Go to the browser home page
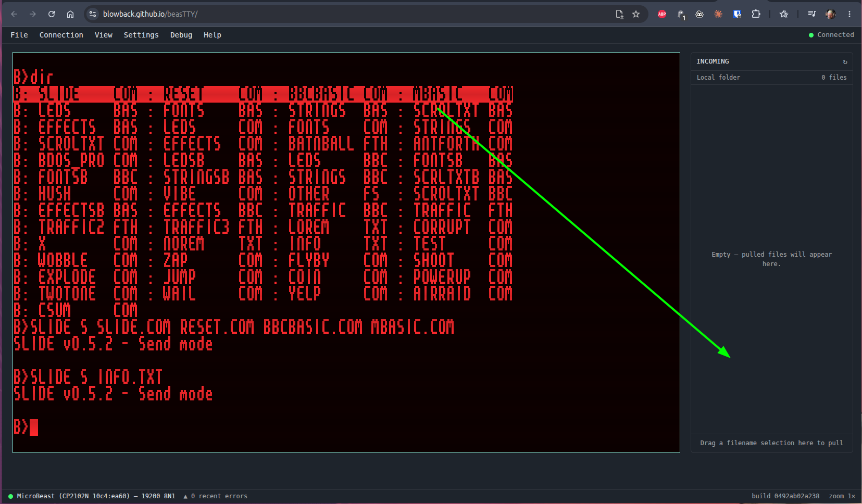 70,14
